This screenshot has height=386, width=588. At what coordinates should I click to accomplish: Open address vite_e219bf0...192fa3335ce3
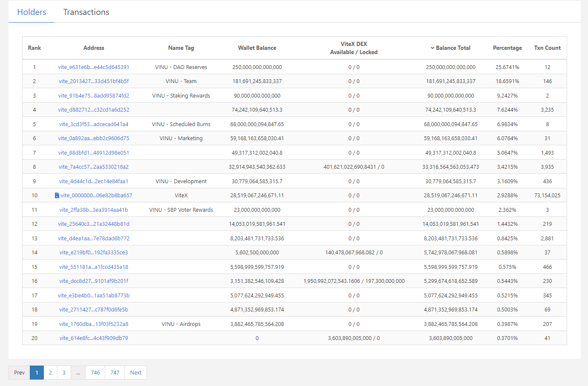coord(94,253)
